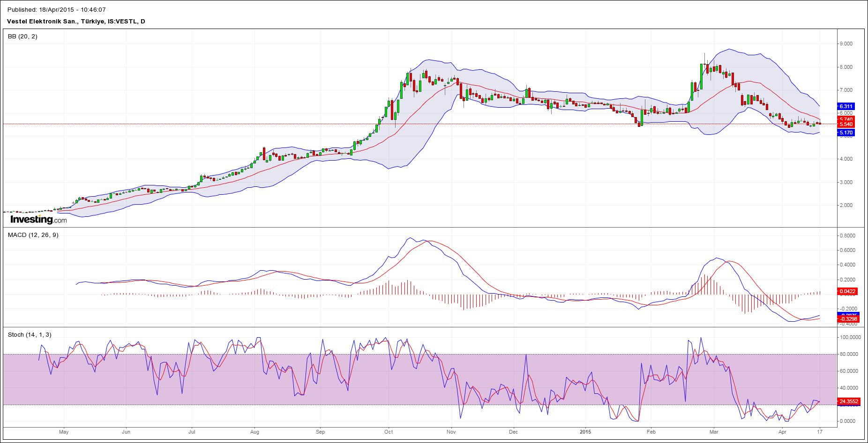This screenshot has height=443, width=868.
Task: Click the red 0.0422 MACD histogram value tag
Action: 847,291
